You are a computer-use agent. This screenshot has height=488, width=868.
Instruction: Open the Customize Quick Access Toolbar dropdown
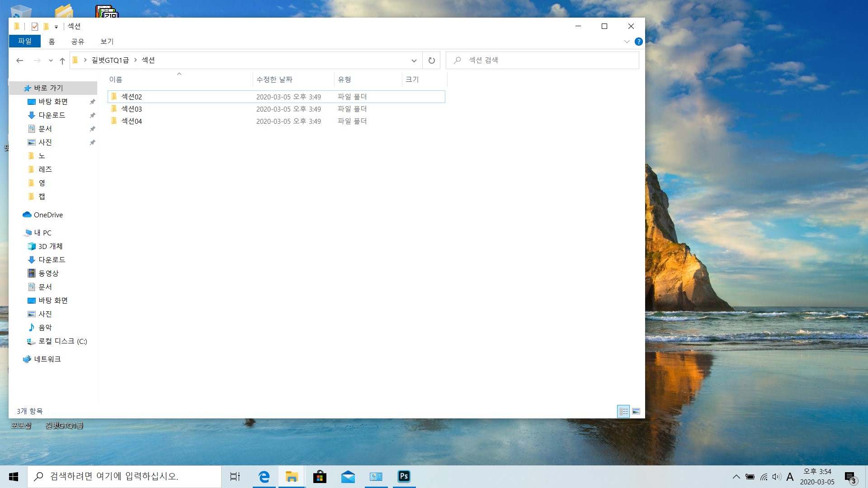tap(56, 27)
